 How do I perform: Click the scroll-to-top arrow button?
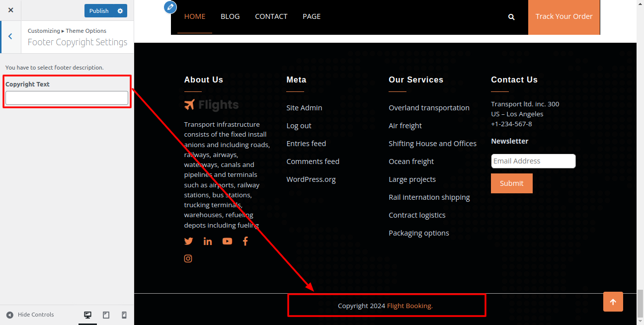(x=613, y=302)
